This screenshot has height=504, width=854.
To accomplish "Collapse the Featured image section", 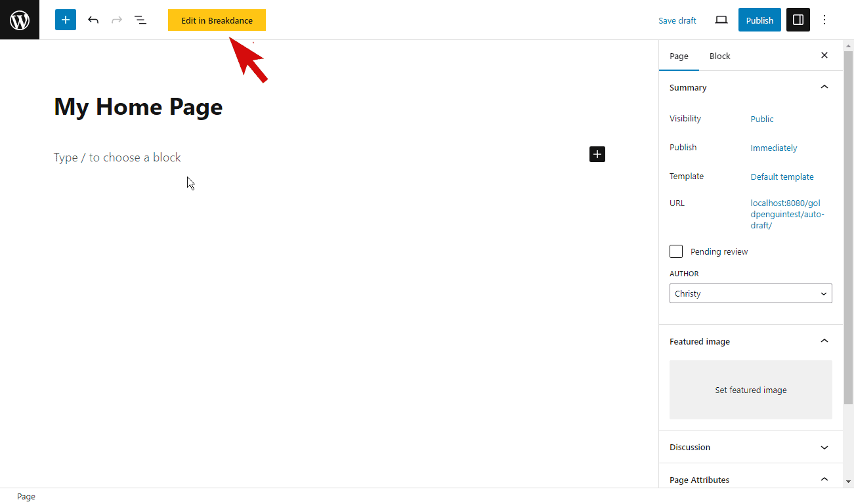I will [824, 341].
